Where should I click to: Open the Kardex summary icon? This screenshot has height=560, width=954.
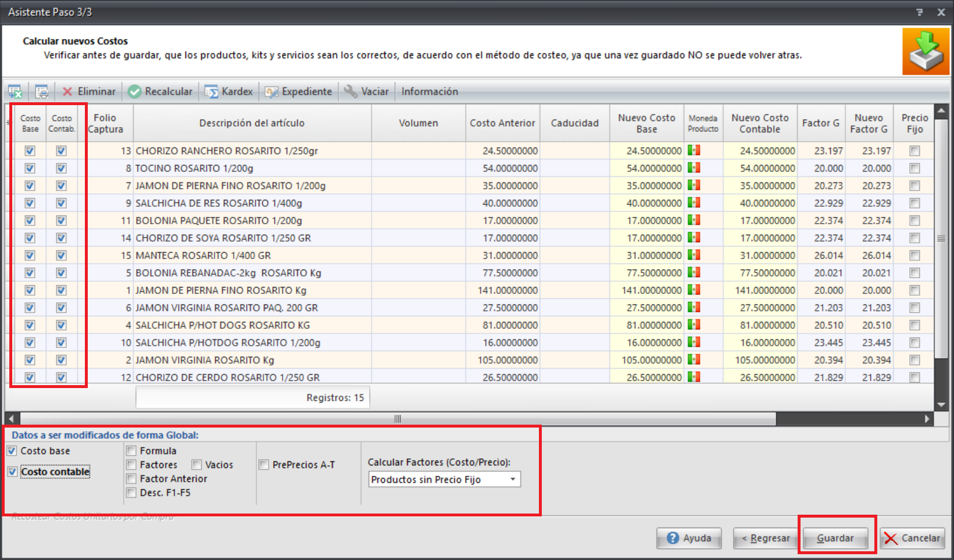(213, 91)
